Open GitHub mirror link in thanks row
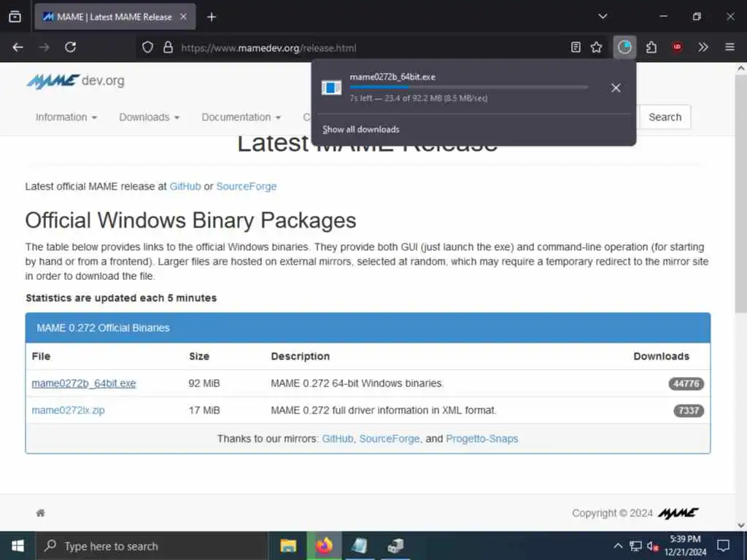747x560 pixels. [x=338, y=438]
